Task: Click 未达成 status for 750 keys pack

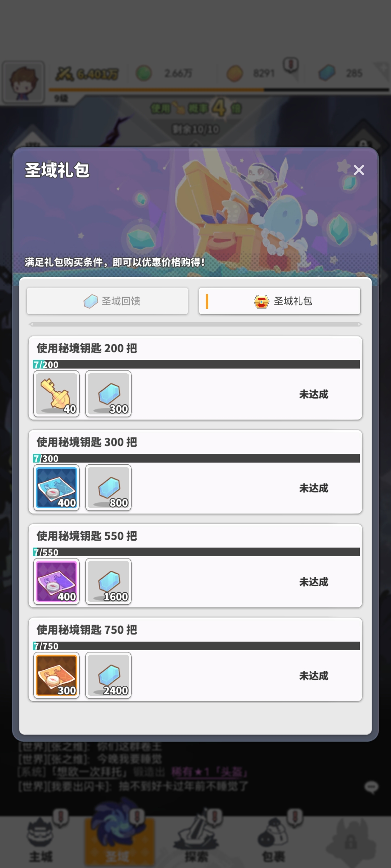Action: tap(314, 676)
